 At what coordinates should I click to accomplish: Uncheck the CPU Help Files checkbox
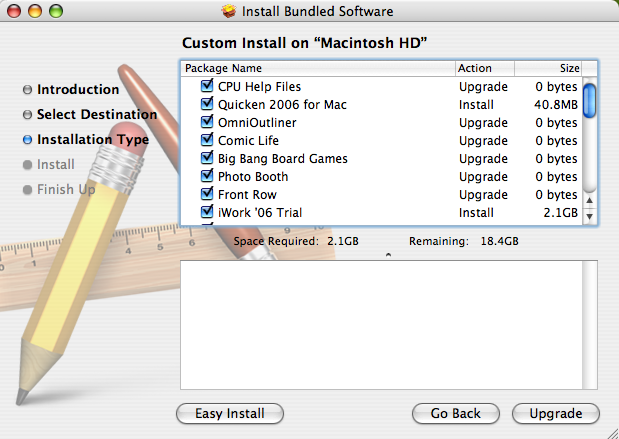[x=207, y=86]
